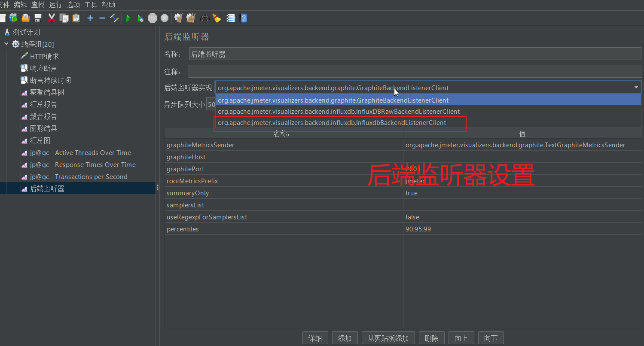Select 线程组[20] node
The image size is (644, 346).
(37, 44)
